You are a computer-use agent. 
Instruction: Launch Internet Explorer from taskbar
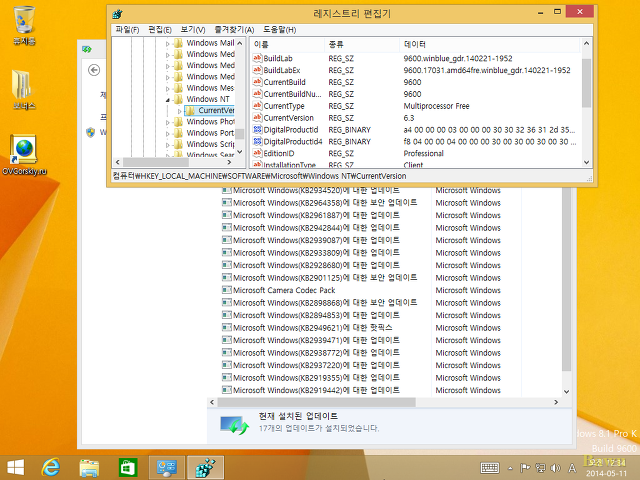pyautogui.click(x=51, y=467)
